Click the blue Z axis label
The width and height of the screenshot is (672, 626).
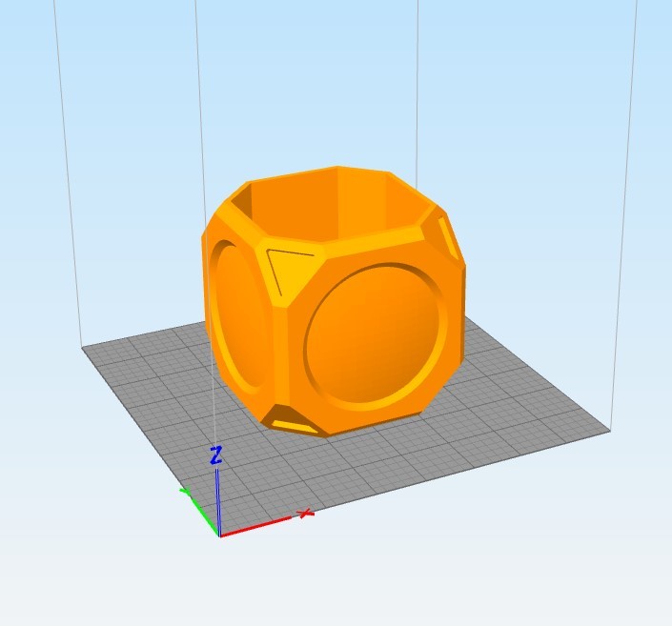216,455
